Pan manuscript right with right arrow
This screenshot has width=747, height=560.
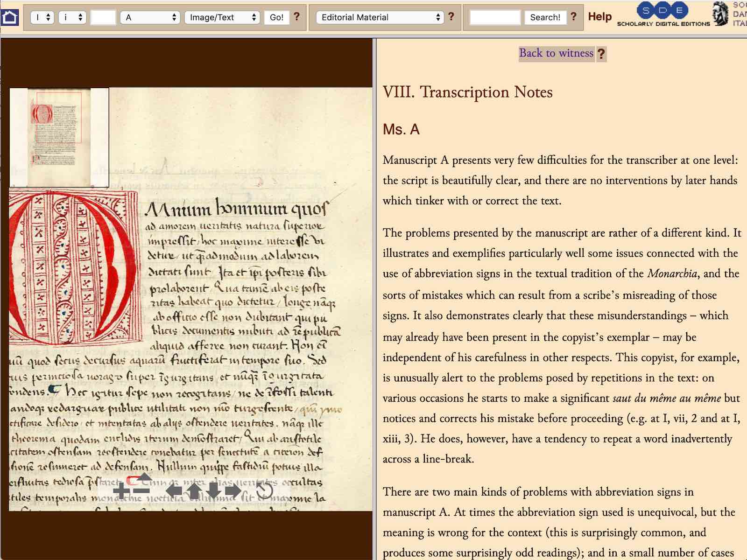[x=233, y=491]
